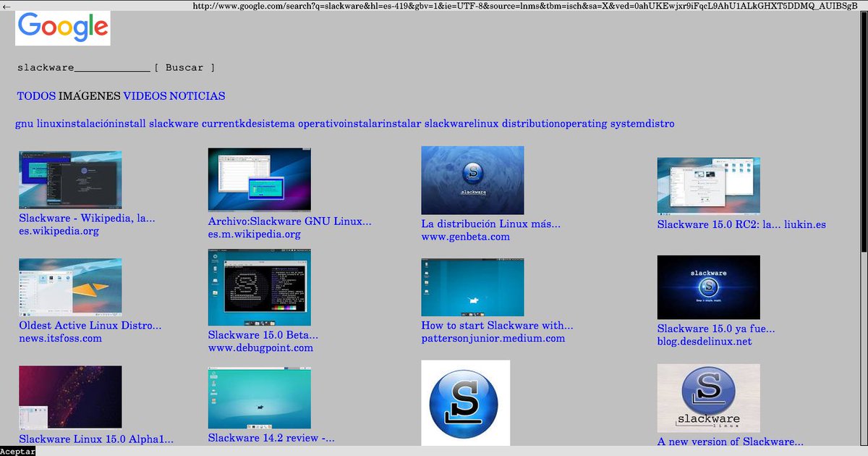Open thumbnail above 'Oldest Active Linux Distro...'
The width and height of the screenshot is (868, 456).
click(70, 287)
